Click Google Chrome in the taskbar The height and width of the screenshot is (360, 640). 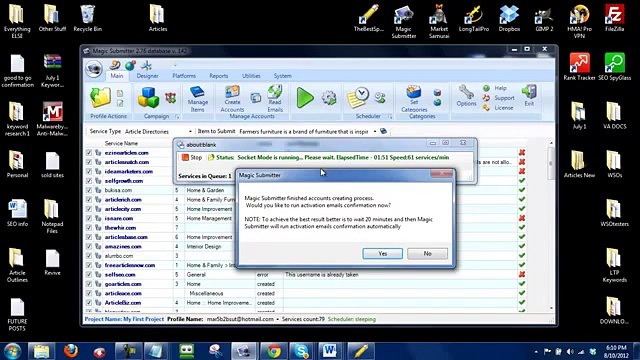coord(274,351)
